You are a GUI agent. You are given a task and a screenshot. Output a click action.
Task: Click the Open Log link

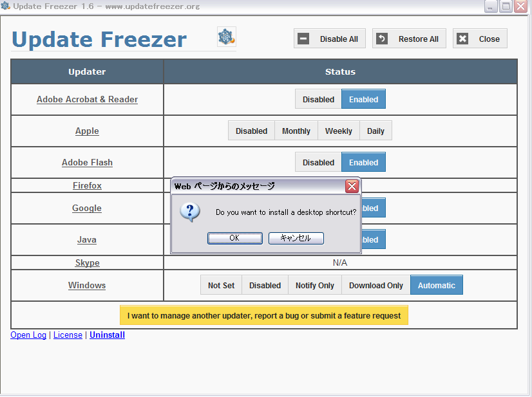coord(28,335)
